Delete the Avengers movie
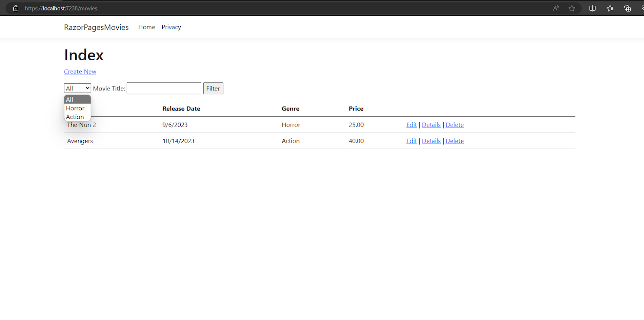Screen dimensions: 644x320 454,141
